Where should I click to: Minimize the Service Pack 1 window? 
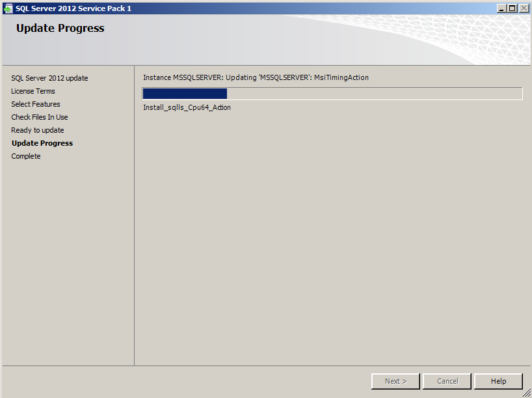[502, 8]
